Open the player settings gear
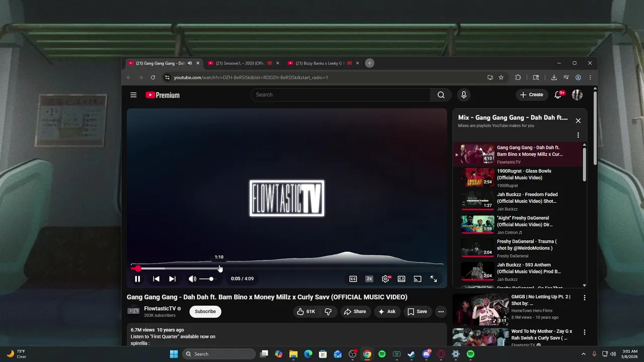 [385, 279]
